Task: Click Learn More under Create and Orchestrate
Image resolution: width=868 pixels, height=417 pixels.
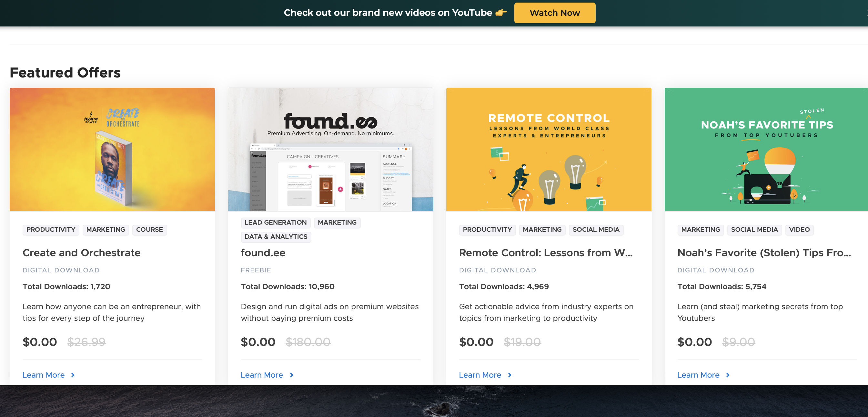Action: (44, 375)
